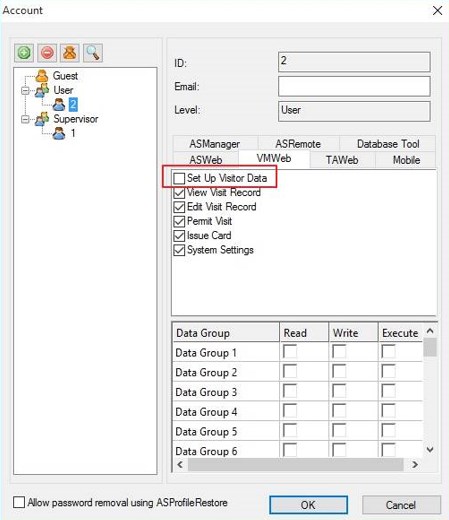Viewport: 449px width, 520px height.
Task: Check Execute for Data Group 2
Action: point(388,372)
